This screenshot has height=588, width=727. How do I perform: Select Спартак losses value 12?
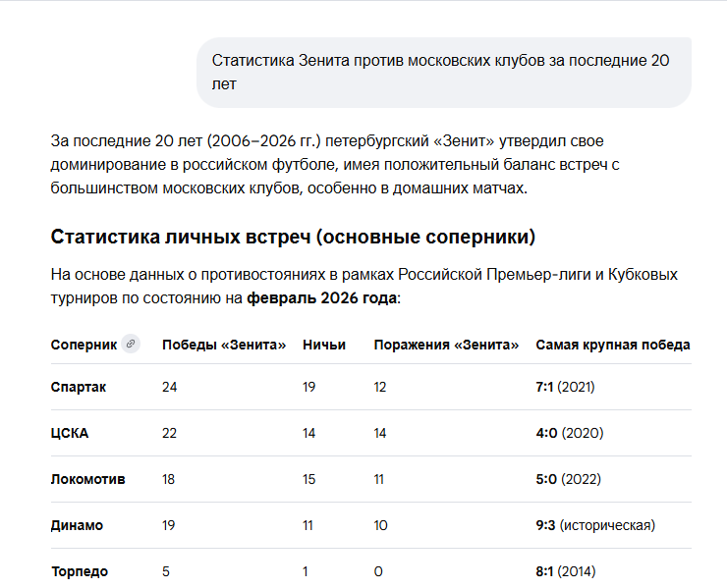(380, 387)
